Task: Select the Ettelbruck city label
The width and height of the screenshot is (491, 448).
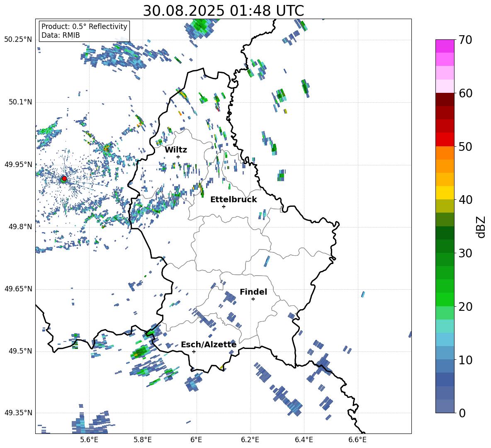Action: click(233, 200)
